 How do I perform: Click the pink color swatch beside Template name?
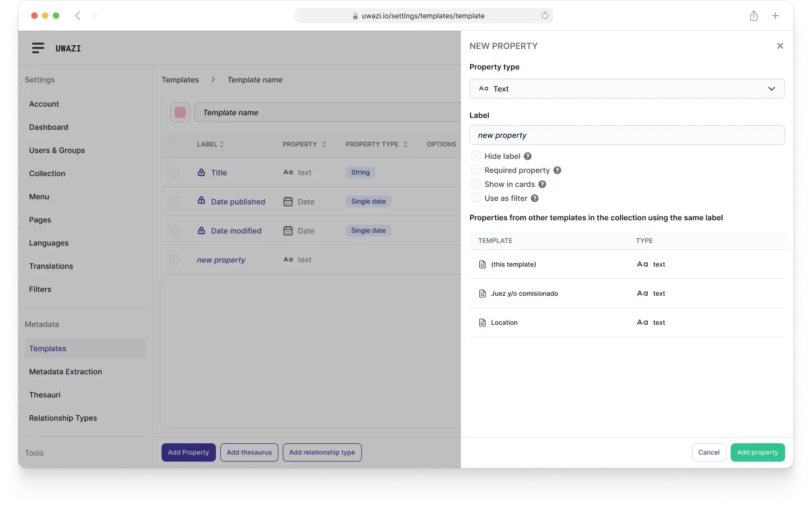(x=180, y=112)
